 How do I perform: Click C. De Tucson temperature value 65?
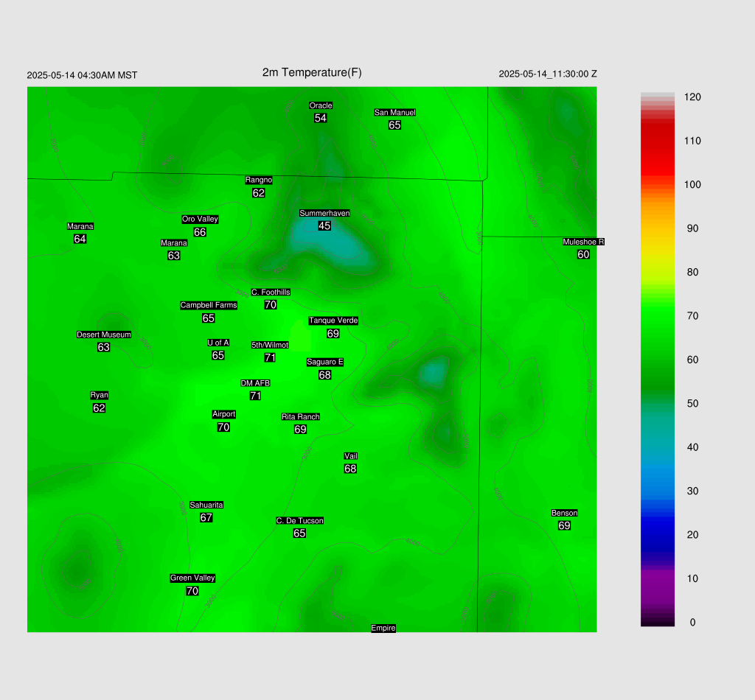pos(299,533)
